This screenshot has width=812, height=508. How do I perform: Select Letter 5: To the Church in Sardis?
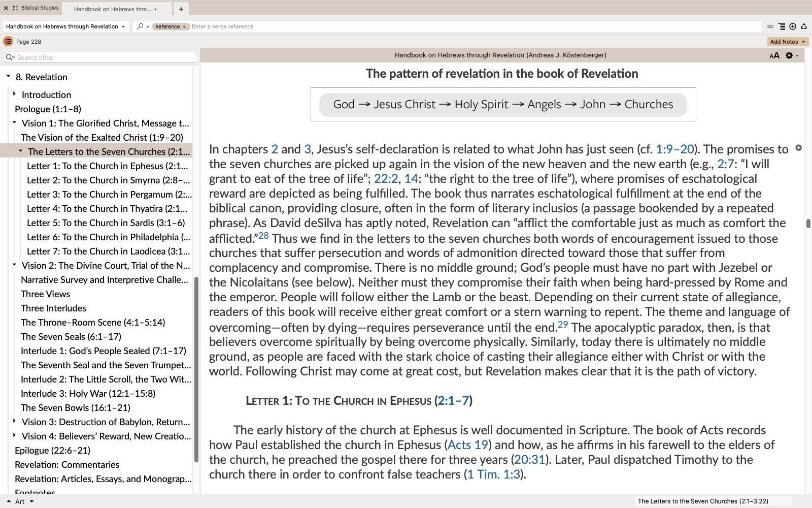[x=106, y=223]
